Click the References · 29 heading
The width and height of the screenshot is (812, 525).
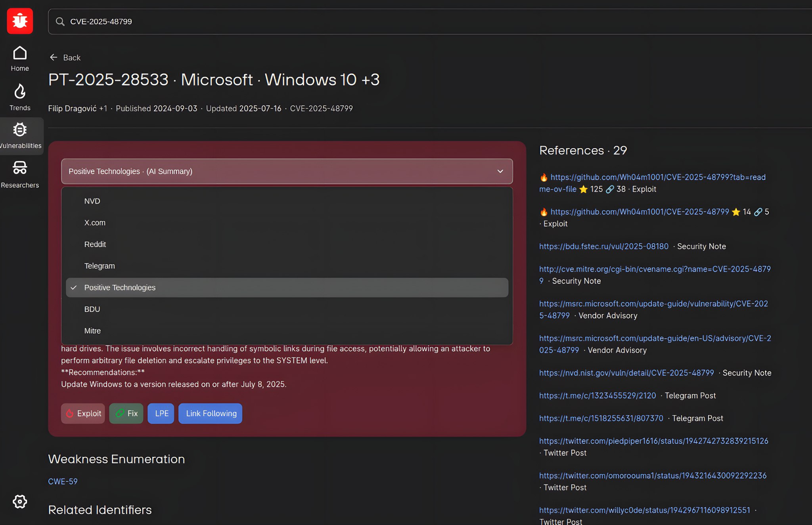tap(583, 150)
